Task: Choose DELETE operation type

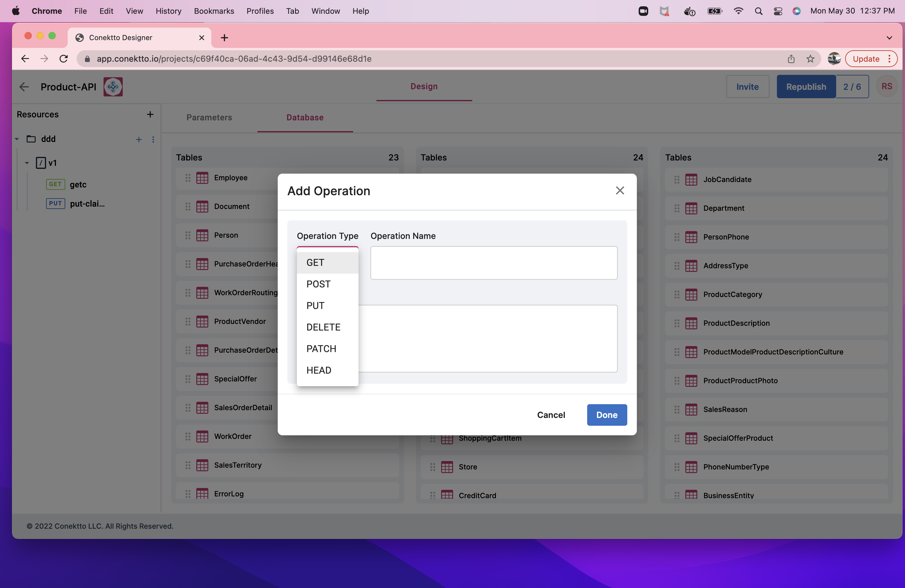Action: (x=323, y=327)
